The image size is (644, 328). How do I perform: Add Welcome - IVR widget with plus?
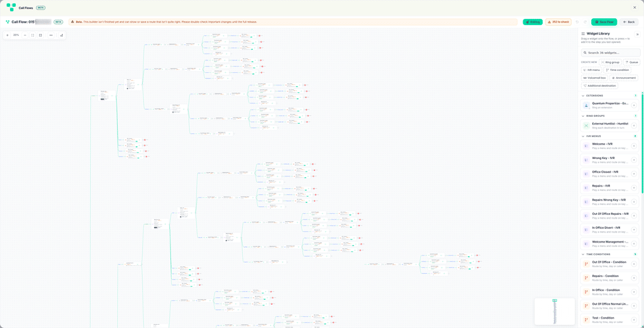pos(634,146)
